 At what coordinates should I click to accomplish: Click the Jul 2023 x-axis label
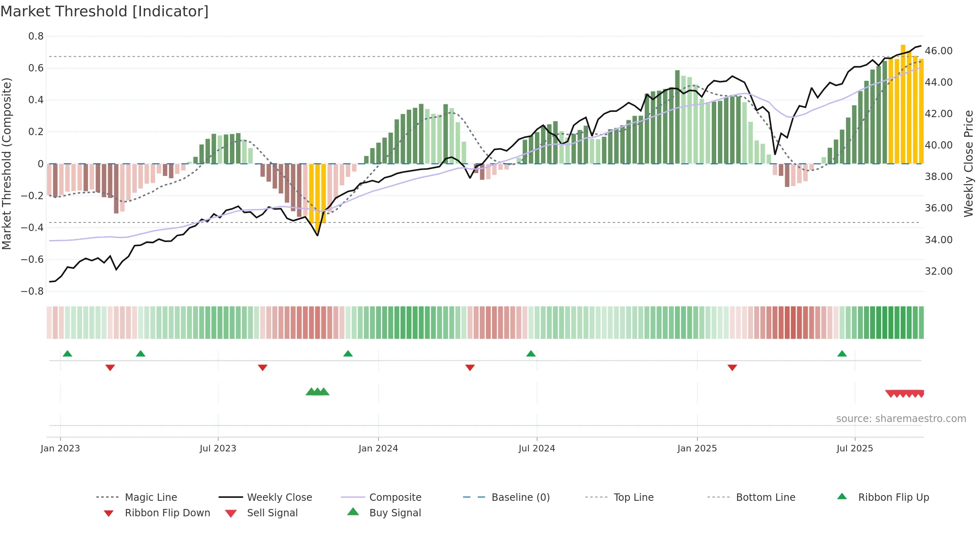point(218,448)
